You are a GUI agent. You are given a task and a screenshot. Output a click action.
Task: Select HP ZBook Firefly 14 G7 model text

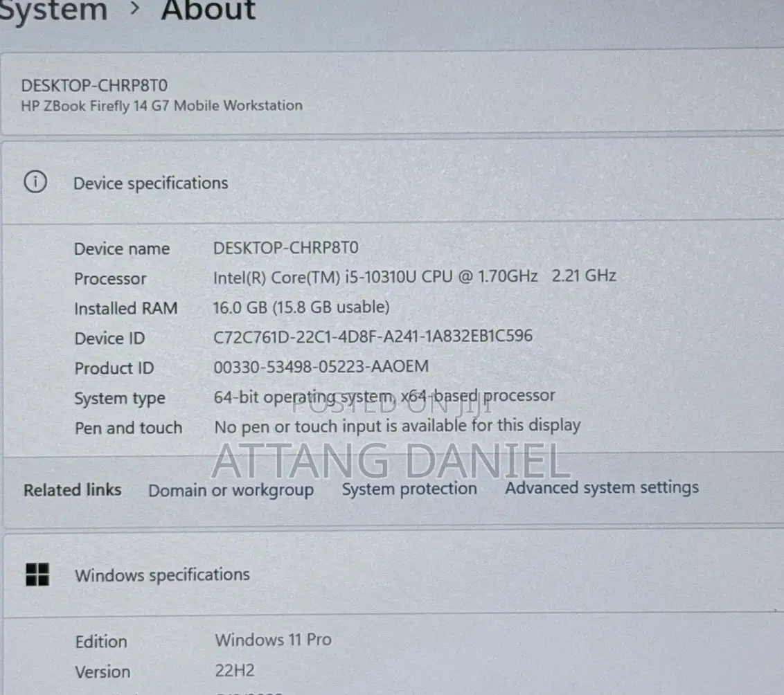coord(161,106)
